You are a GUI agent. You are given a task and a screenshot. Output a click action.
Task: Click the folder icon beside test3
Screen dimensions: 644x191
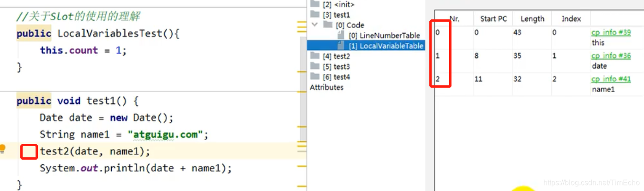(315, 66)
